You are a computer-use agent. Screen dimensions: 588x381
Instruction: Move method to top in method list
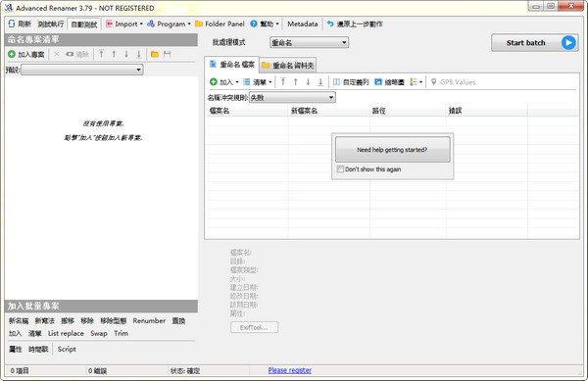pos(101,54)
